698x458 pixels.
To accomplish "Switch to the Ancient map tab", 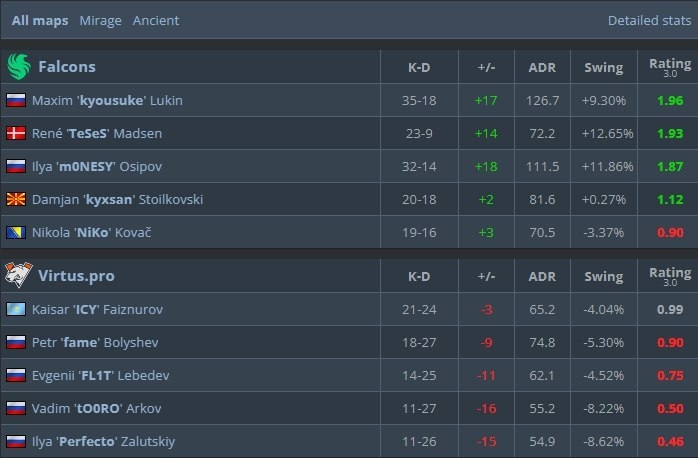I will tap(156, 20).
